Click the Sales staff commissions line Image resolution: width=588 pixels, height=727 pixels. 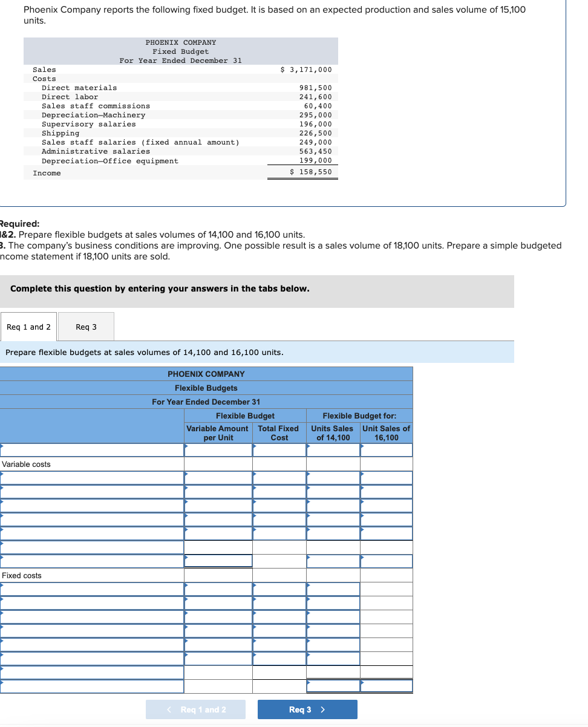coord(96,106)
